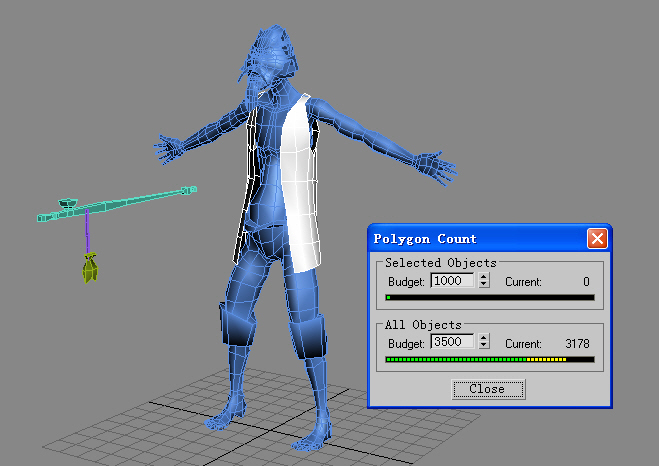Increase the All Objects budget spinner
659x466 pixels.
pos(484,339)
